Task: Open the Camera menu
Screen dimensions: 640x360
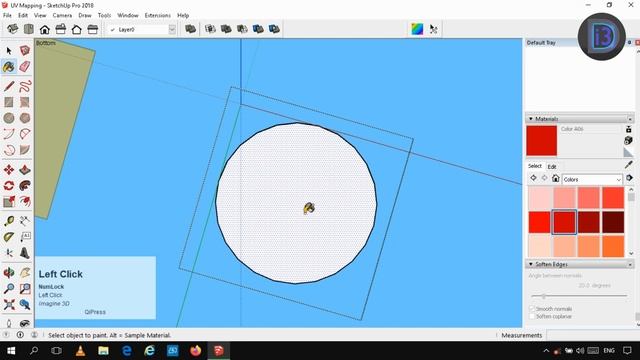Action: [x=62, y=15]
